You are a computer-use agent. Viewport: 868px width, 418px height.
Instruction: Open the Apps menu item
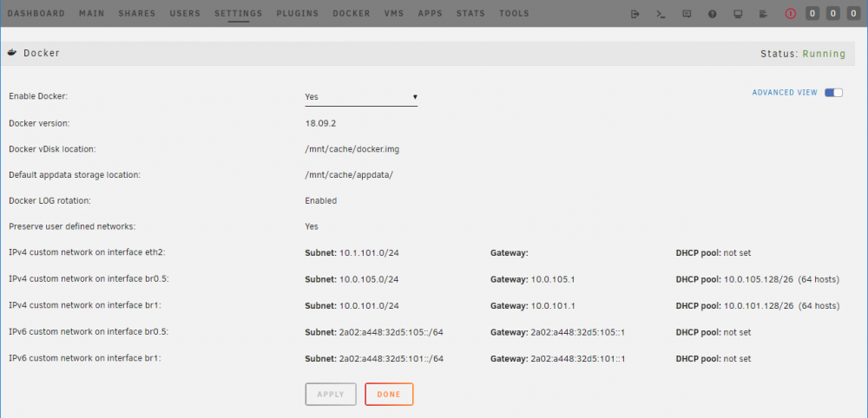(x=431, y=13)
